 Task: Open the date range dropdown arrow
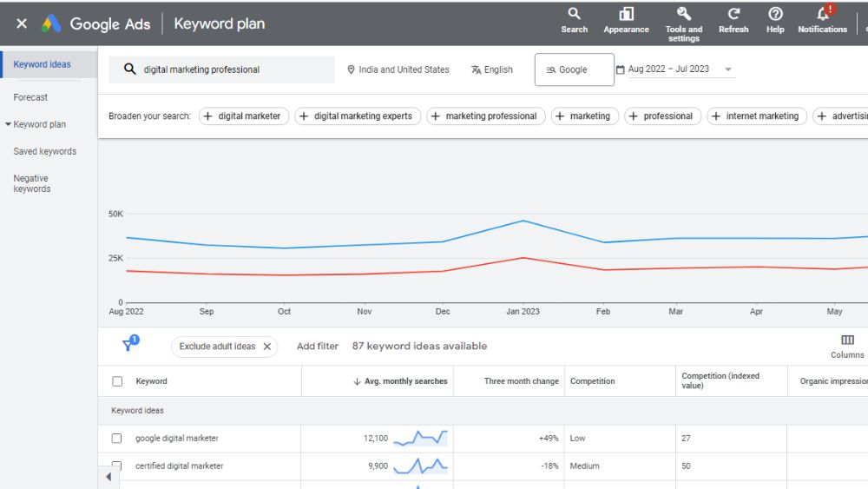pyautogui.click(x=728, y=69)
